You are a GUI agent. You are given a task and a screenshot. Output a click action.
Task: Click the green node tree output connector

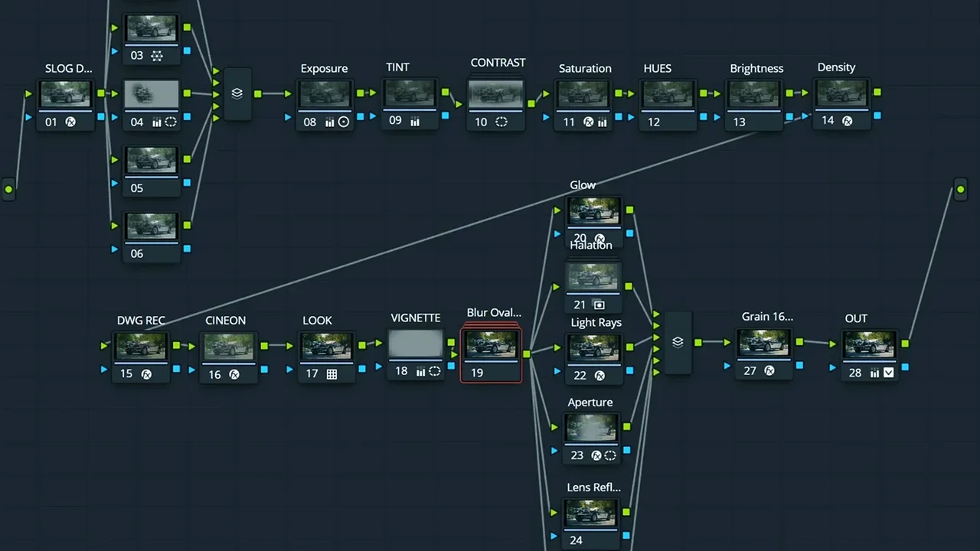[x=961, y=188]
